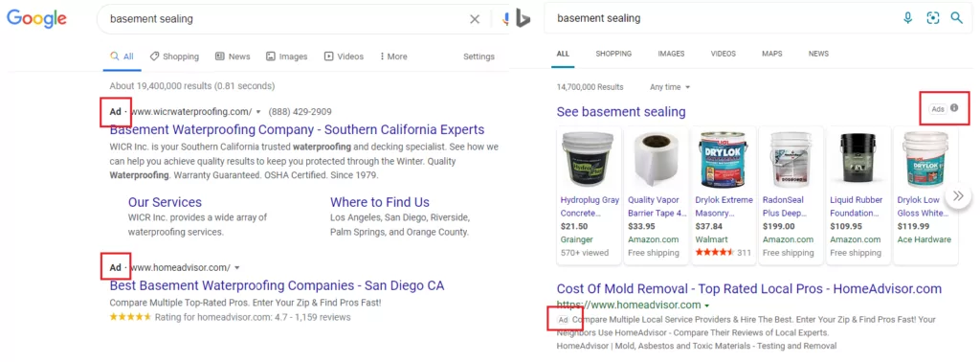Click the info icon beside Ads label
This screenshot has height=362, width=980.
click(x=954, y=107)
